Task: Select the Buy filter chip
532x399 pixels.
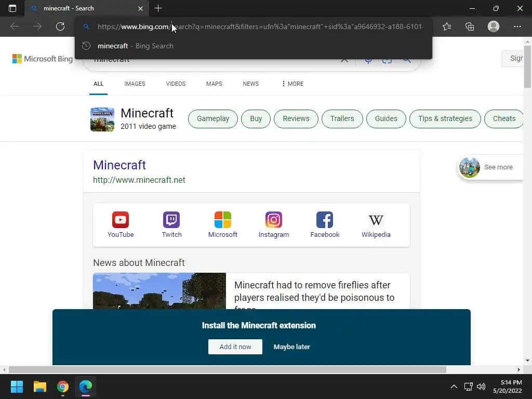Action: [256, 119]
